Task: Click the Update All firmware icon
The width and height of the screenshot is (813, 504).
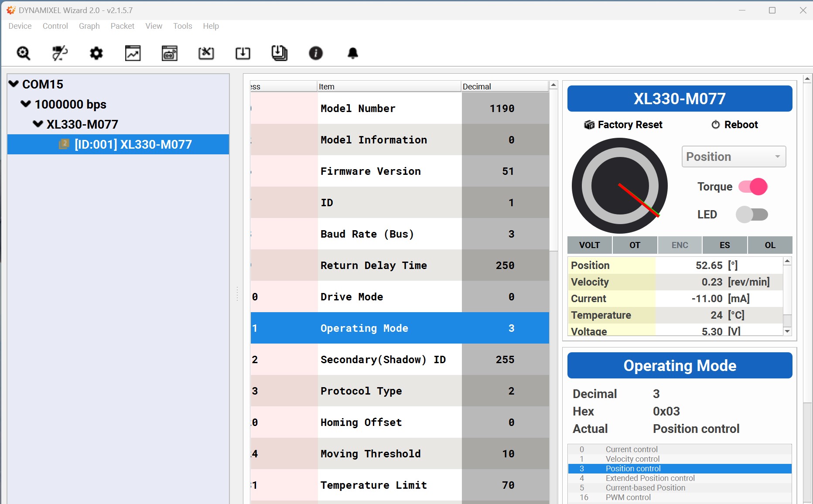Action: 279,53
